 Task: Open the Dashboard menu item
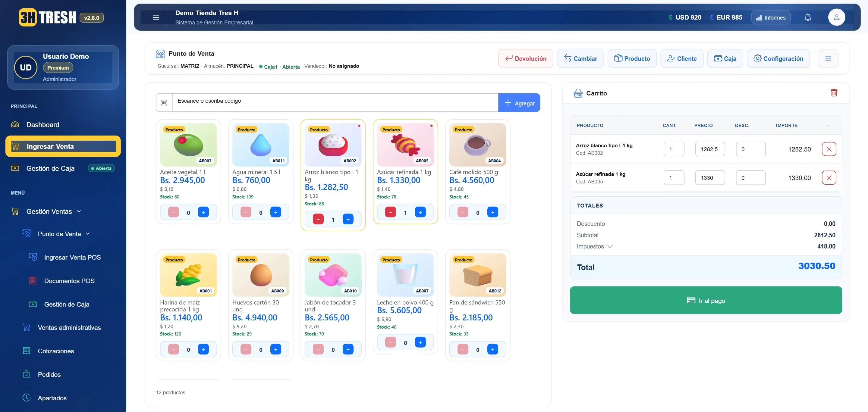pos(63,125)
